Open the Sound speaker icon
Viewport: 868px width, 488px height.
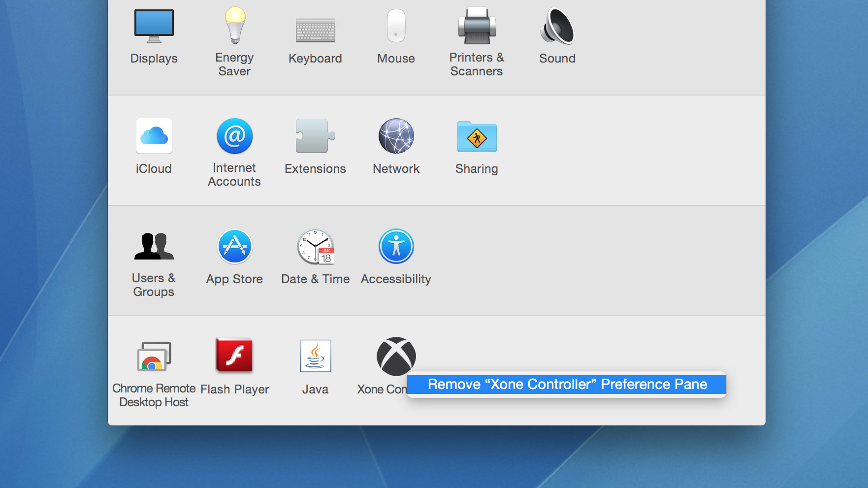pos(557,26)
